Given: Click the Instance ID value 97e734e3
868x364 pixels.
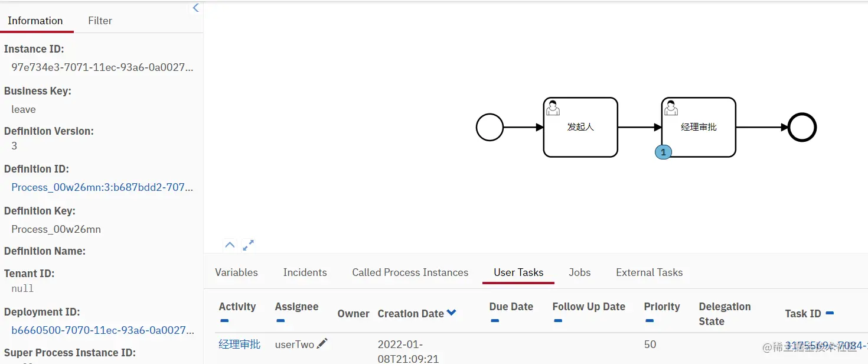Looking at the screenshot, I should (102, 67).
